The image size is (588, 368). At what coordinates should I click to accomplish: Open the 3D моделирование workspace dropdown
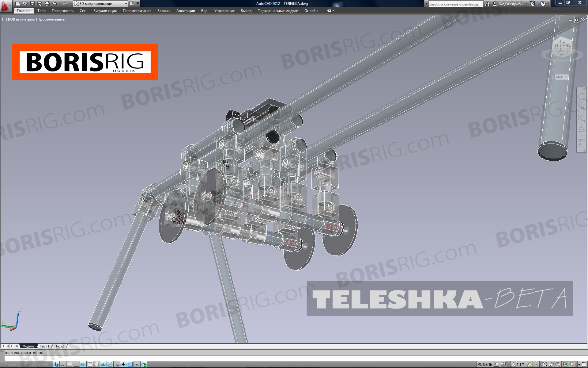(x=101, y=4)
